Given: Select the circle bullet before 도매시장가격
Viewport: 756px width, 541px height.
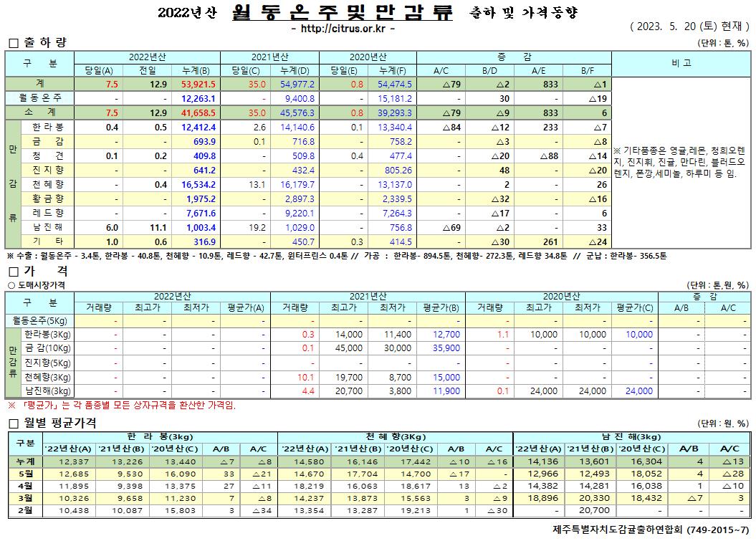Looking at the screenshot, I should [x=10, y=284].
